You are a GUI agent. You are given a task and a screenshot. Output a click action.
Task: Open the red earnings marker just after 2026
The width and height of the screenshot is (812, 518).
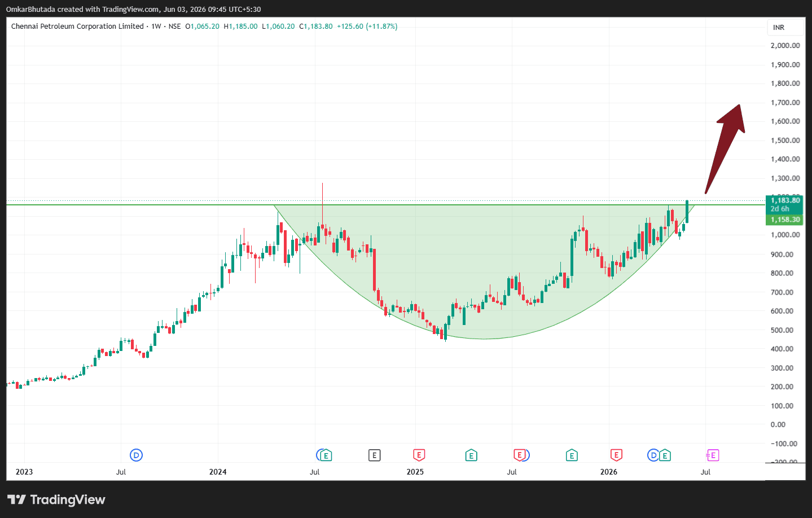click(x=616, y=455)
